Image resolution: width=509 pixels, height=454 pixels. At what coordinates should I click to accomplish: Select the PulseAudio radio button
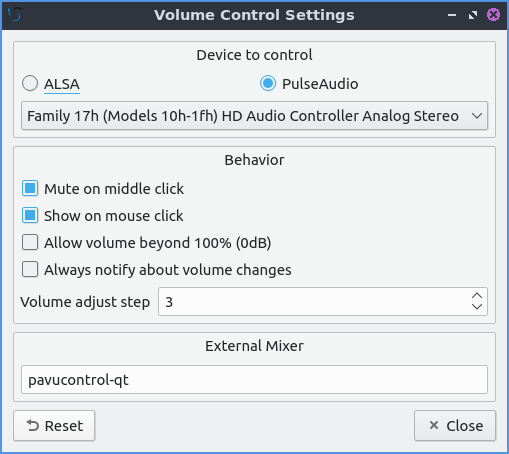268,83
